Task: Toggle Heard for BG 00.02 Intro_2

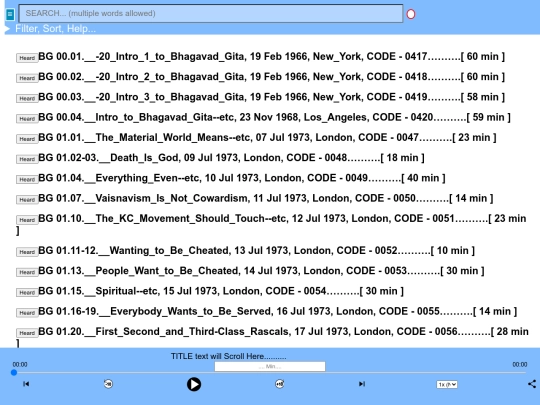Action: coord(27,78)
